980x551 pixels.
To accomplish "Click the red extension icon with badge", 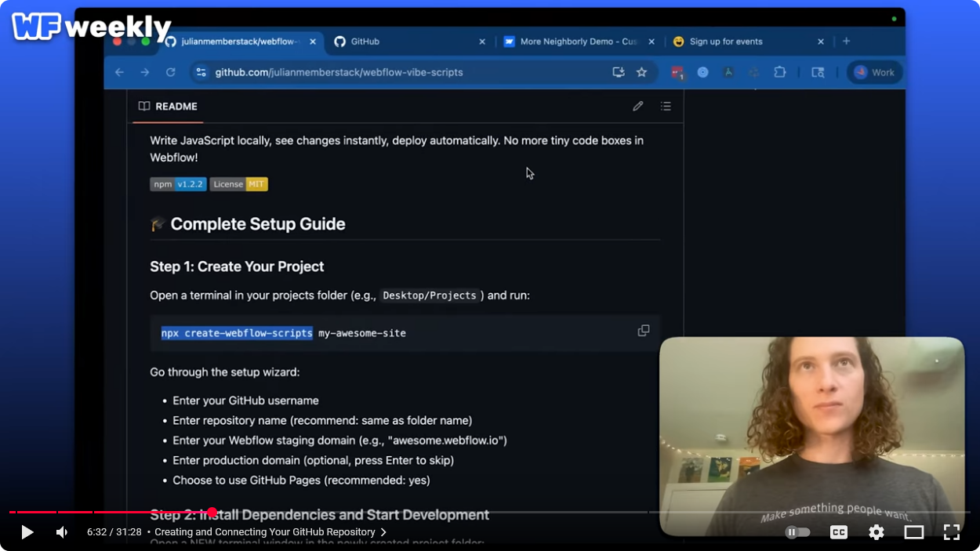I will pyautogui.click(x=677, y=72).
